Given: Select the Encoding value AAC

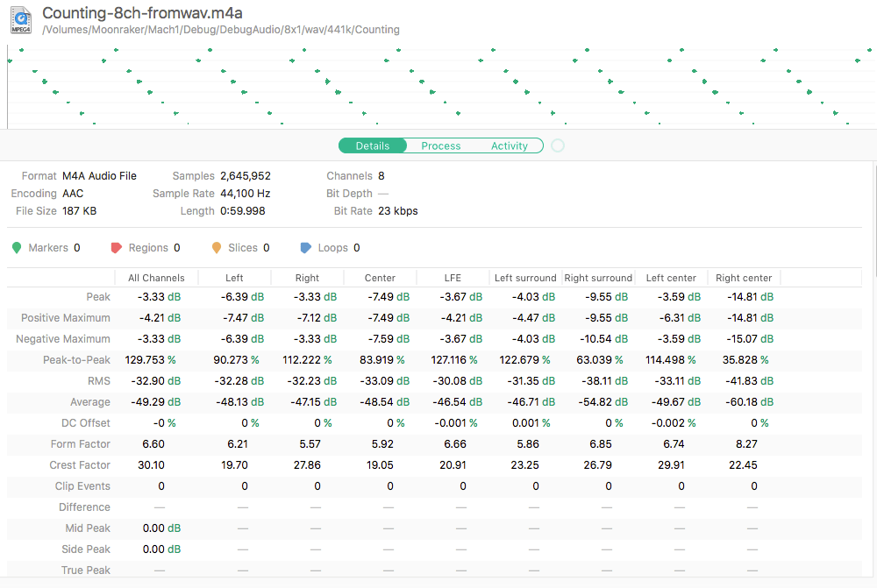Looking at the screenshot, I should 73,194.
